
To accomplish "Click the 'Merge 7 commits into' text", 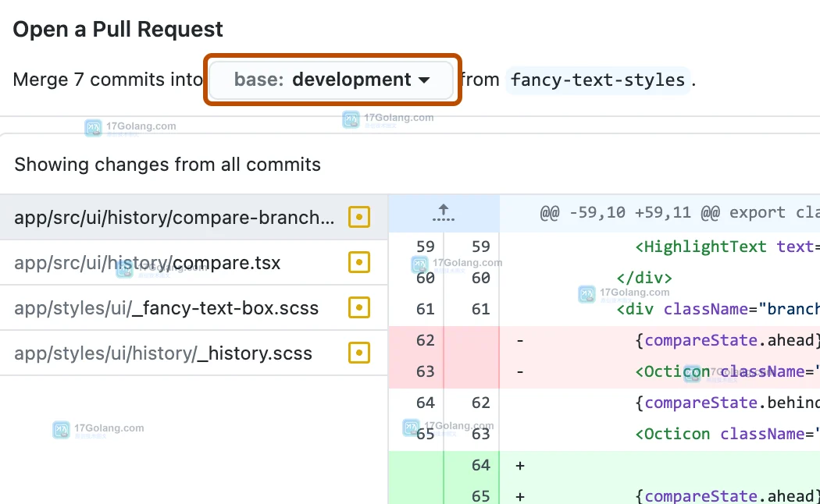I will coord(108,80).
